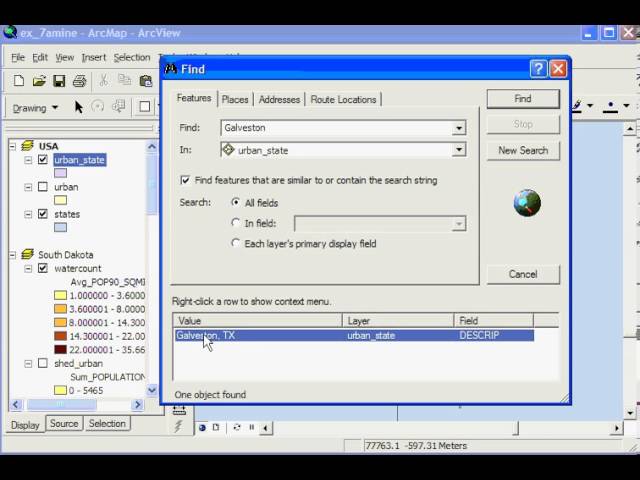Image resolution: width=640 pixels, height=480 pixels.
Task: Click the urban layer yellow symbol swatch
Action: tap(60, 200)
